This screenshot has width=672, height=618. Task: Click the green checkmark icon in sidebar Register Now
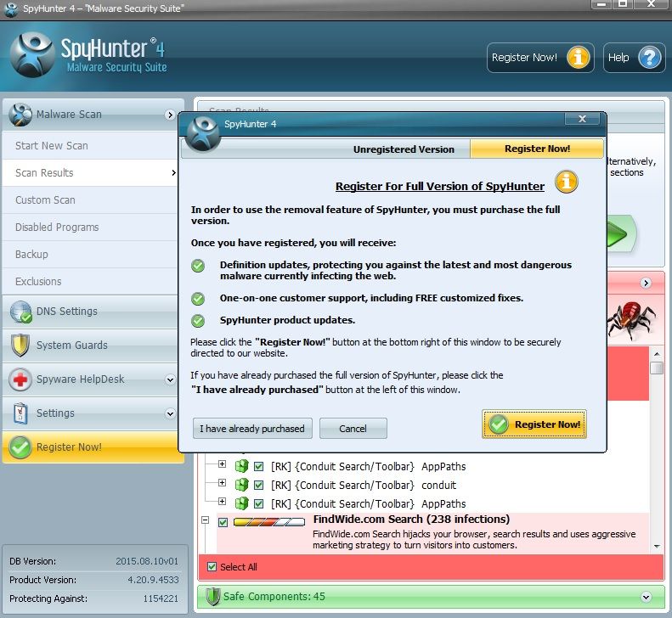[20, 447]
